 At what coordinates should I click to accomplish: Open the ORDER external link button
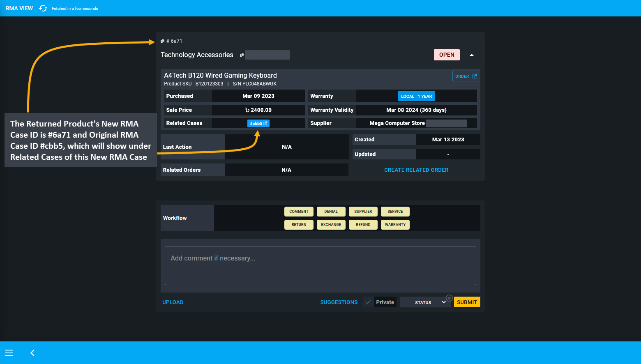tap(466, 76)
